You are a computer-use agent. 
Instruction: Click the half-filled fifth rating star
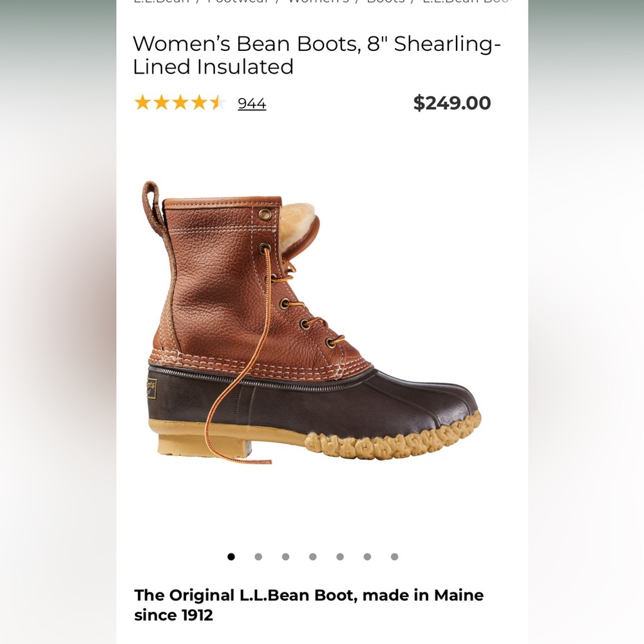pyautogui.click(x=217, y=102)
